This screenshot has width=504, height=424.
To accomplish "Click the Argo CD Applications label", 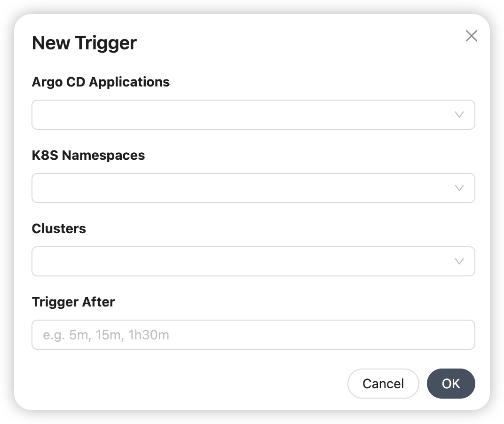I will (x=101, y=82).
